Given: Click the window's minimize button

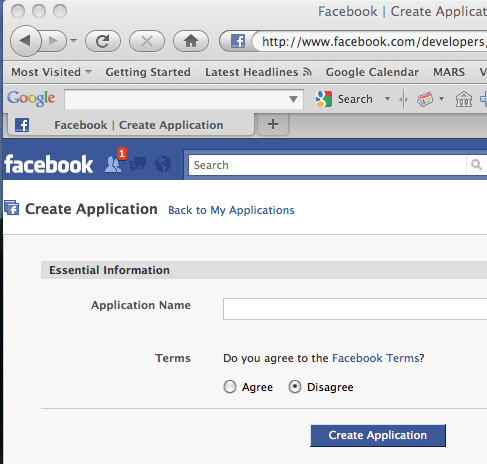Looking at the screenshot, I should (39, 11).
